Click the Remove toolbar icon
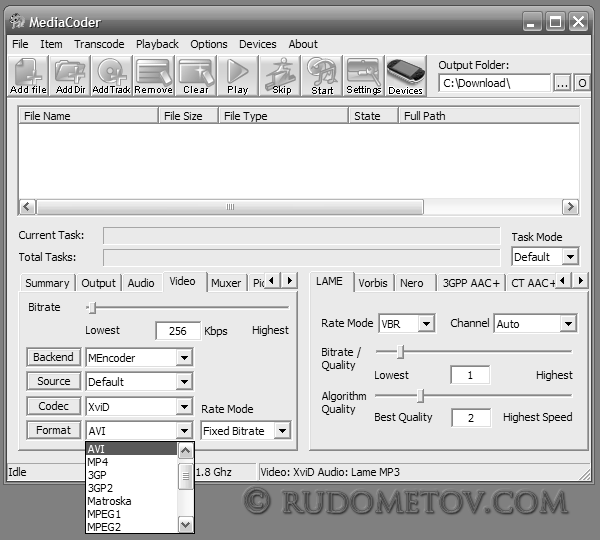This screenshot has width=600, height=540. coord(153,76)
